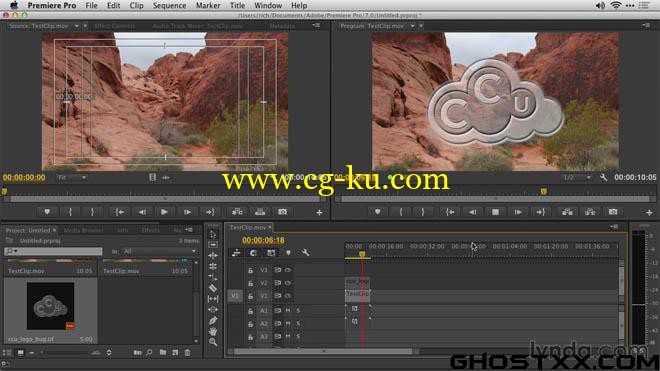The height and width of the screenshot is (371, 660).
Task: Select the Rolling Edit tool
Action: coord(213,266)
